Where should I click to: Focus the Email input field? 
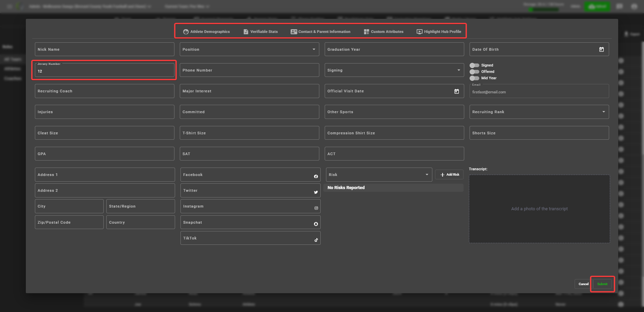tap(539, 91)
